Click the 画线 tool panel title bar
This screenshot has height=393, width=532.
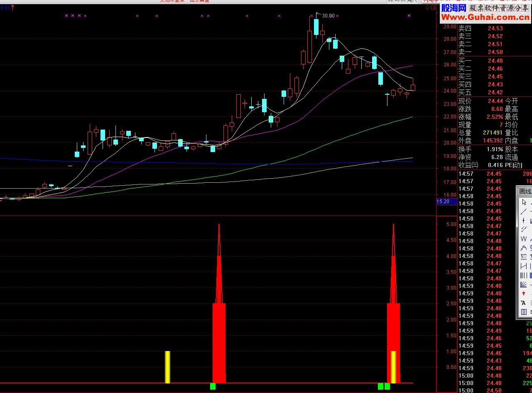[525, 191]
